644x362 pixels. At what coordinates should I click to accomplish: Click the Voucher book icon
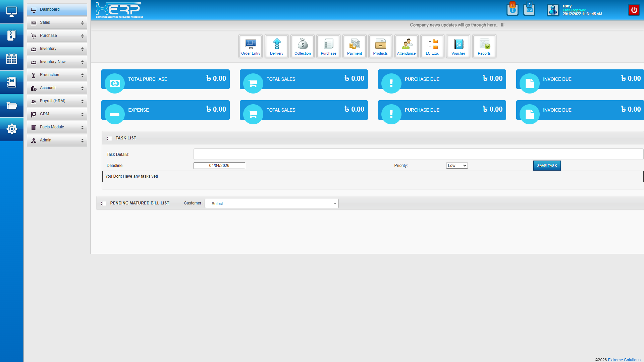458,46
